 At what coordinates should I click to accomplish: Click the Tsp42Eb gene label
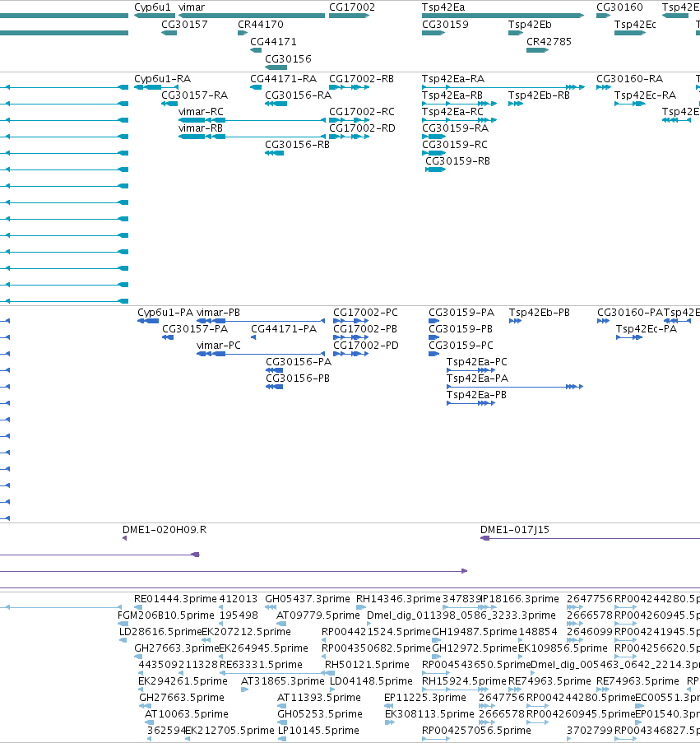tap(530, 24)
